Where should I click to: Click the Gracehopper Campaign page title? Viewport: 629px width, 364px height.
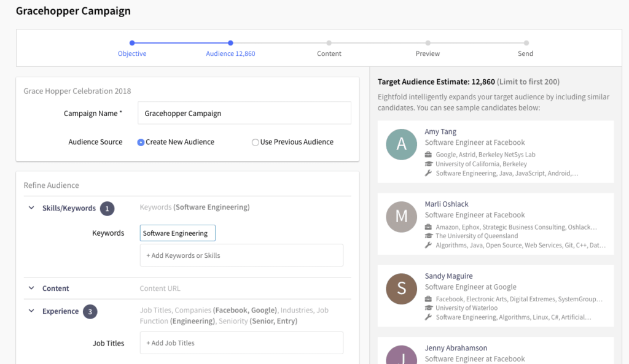[x=73, y=11]
